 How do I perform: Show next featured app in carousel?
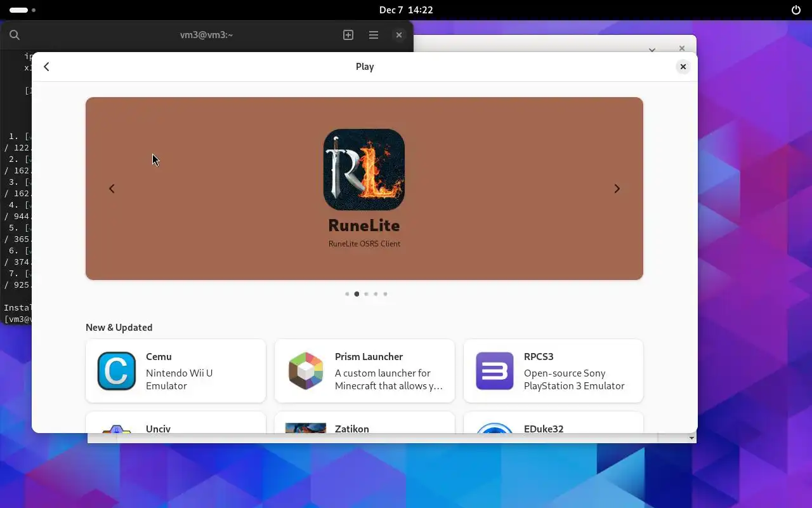[x=617, y=189]
